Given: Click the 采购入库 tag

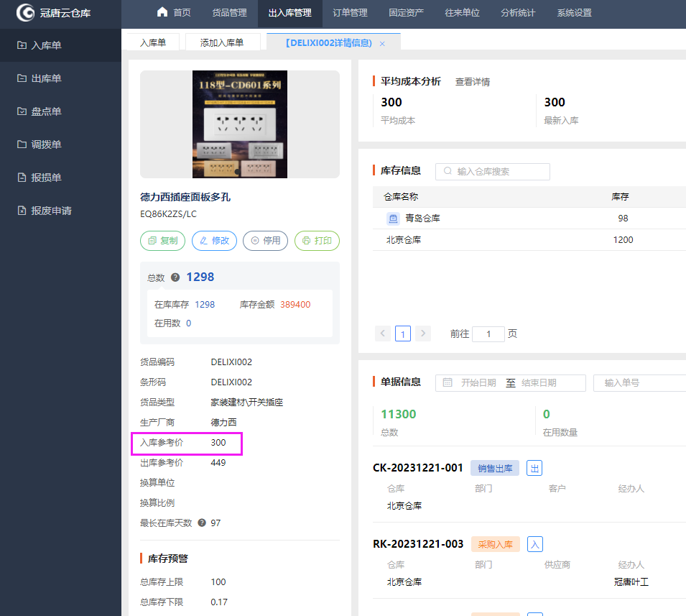Looking at the screenshot, I should 495,544.
